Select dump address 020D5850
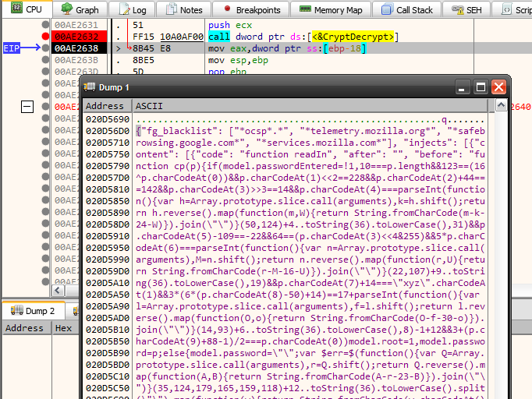This screenshot has width=532, height=399. pos(108,201)
